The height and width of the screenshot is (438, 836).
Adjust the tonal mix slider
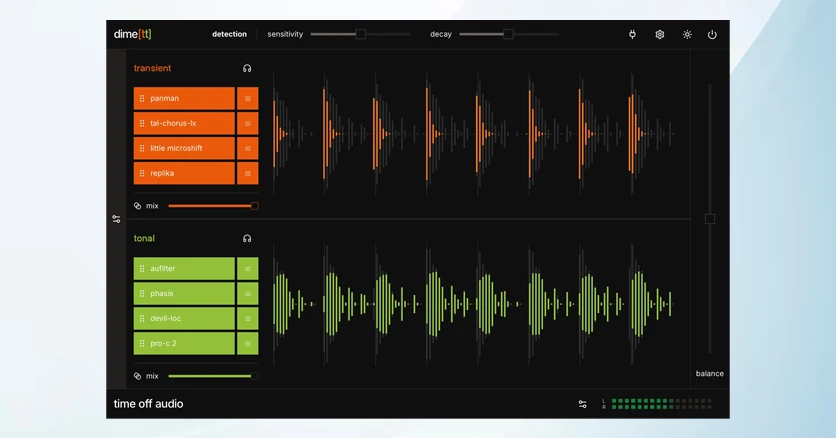click(213, 376)
